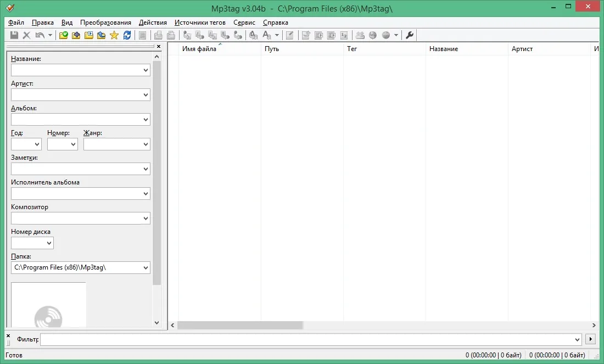The height and width of the screenshot is (364, 604).
Task: Click the Add directory folder plus icon
Action: pos(76,35)
